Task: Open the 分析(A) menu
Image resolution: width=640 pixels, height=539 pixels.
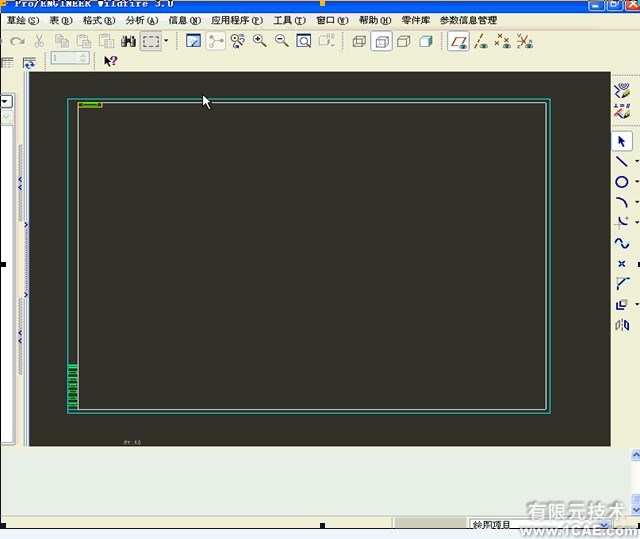Action: tap(142, 20)
